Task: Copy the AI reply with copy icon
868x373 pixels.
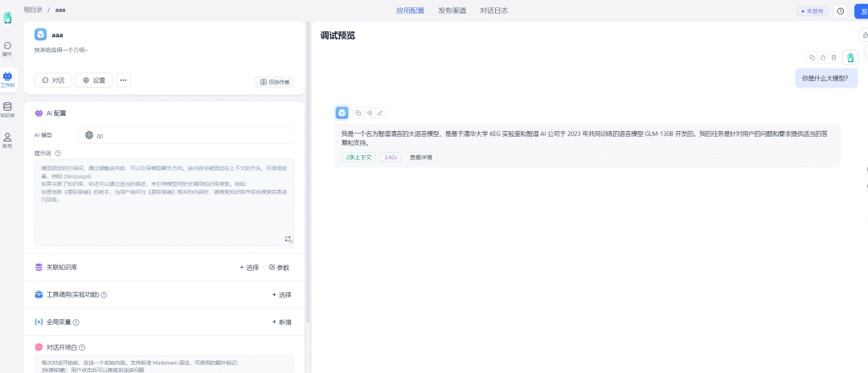Action: (x=358, y=113)
